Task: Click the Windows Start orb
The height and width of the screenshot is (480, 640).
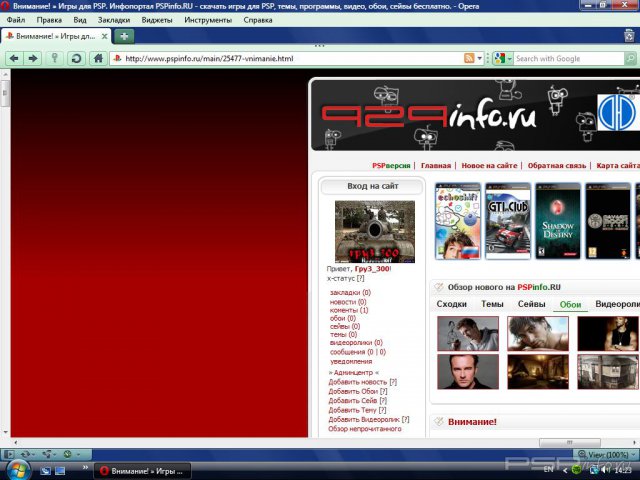Action: 16,469
